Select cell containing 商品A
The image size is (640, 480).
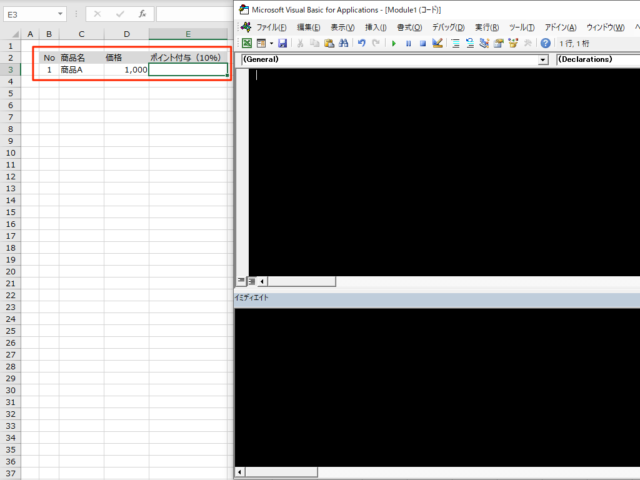[x=80, y=70]
